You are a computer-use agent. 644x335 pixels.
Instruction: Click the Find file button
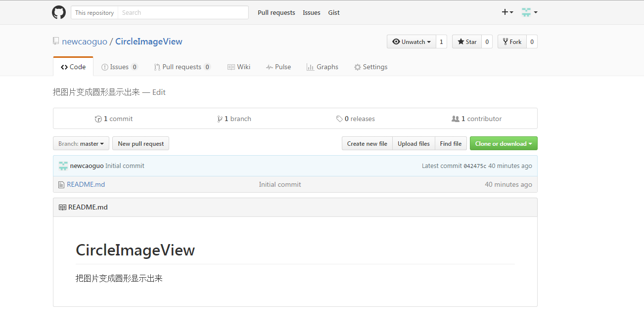tap(451, 144)
